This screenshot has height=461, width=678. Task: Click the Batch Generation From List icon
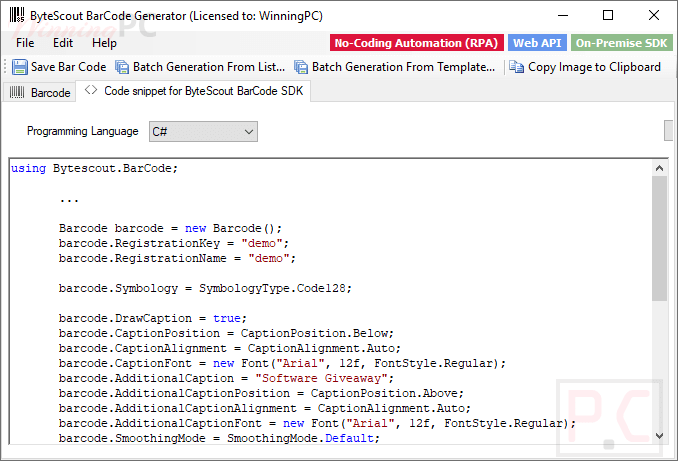pyautogui.click(x=122, y=67)
